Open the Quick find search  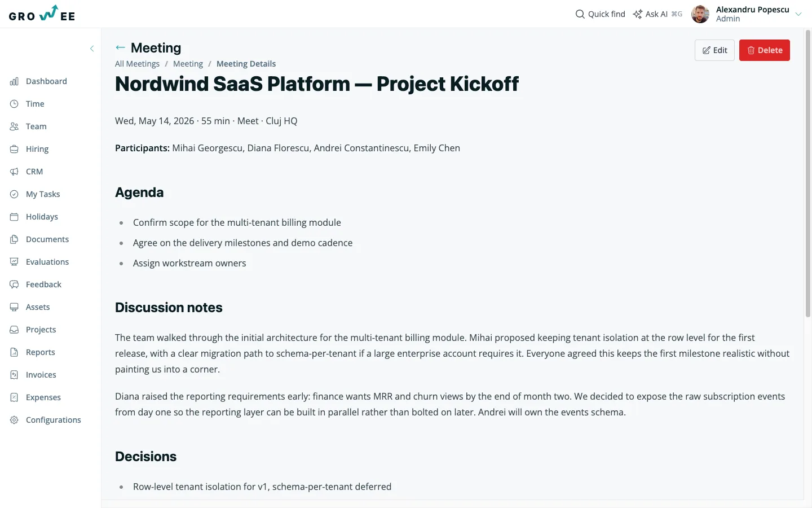(600, 14)
